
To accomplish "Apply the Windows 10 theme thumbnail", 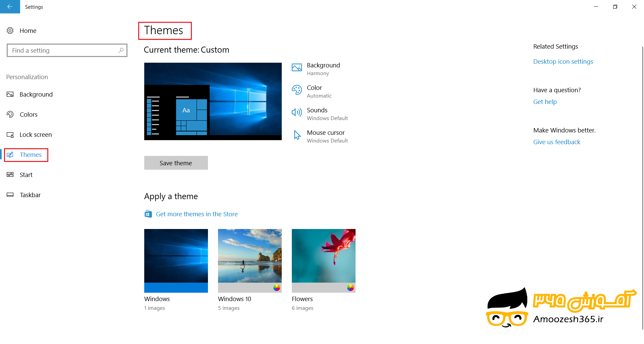I will click(250, 261).
